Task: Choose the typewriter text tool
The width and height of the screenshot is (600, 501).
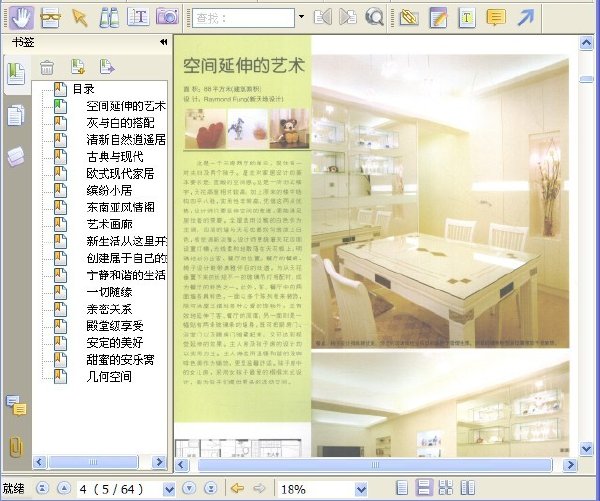Action: coord(467,18)
